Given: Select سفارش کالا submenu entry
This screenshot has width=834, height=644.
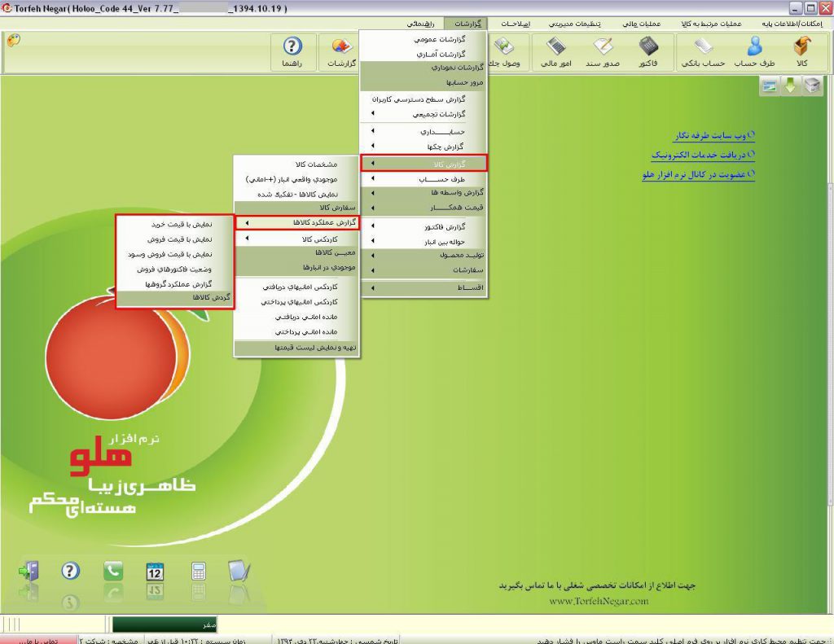Looking at the screenshot, I should [x=297, y=208].
